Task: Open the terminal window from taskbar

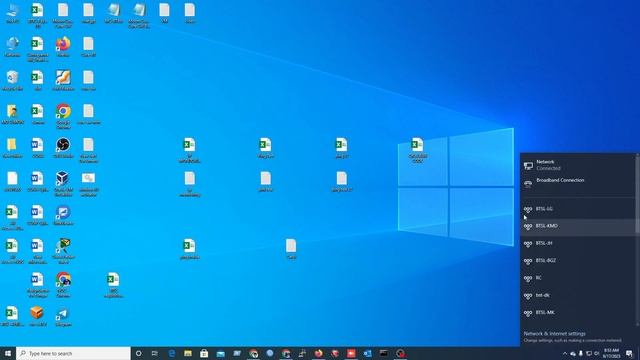Action: point(384,353)
